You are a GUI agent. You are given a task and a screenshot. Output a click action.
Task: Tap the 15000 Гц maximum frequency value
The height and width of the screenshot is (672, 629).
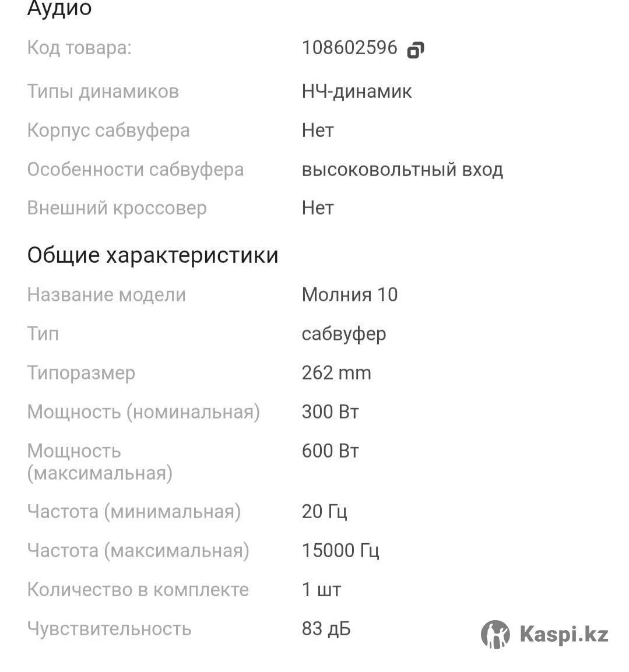340,551
